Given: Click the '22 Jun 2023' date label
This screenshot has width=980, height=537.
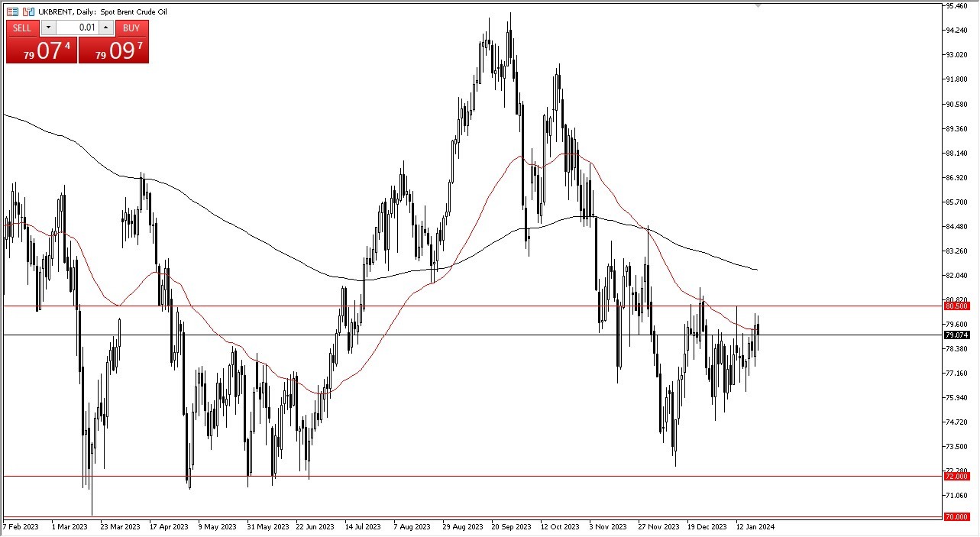Looking at the screenshot, I should point(315,526).
